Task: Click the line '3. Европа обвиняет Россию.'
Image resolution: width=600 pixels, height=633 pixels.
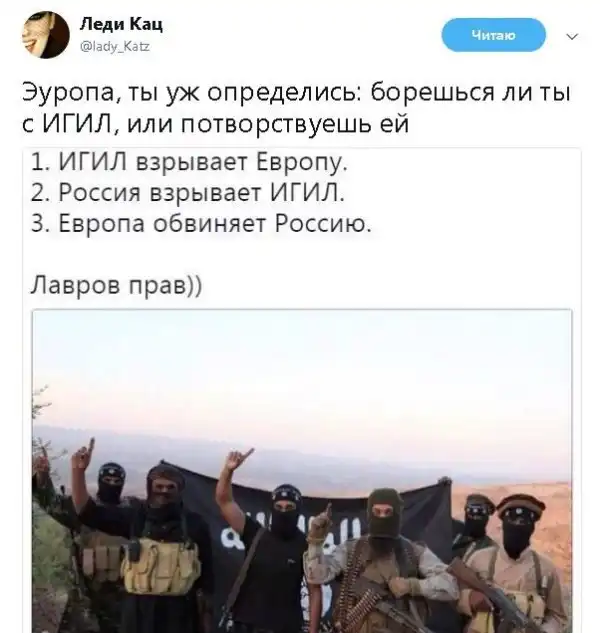Action: click(x=201, y=223)
